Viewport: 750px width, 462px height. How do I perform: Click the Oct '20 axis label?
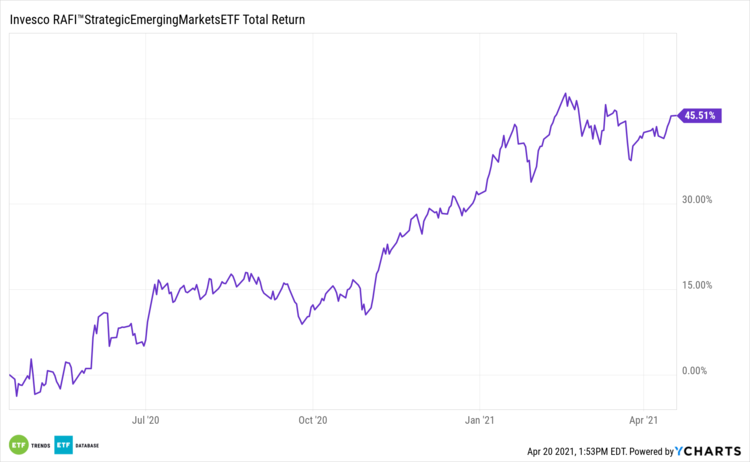pyautogui.click(x=313, y=421)
